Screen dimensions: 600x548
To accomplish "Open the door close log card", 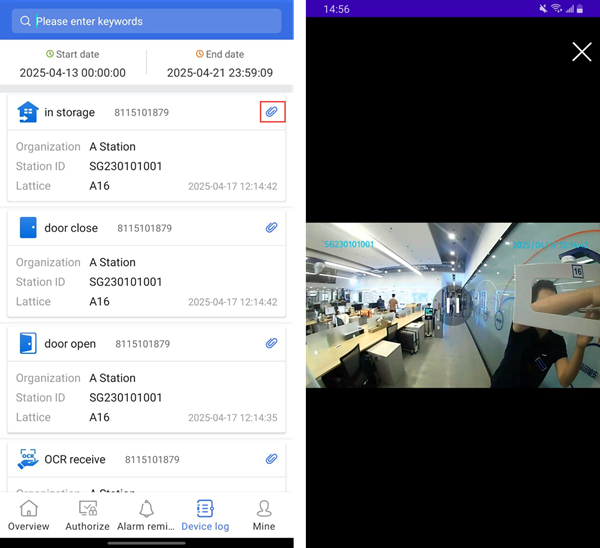I will pyautogui.click(x=146, y=273).
